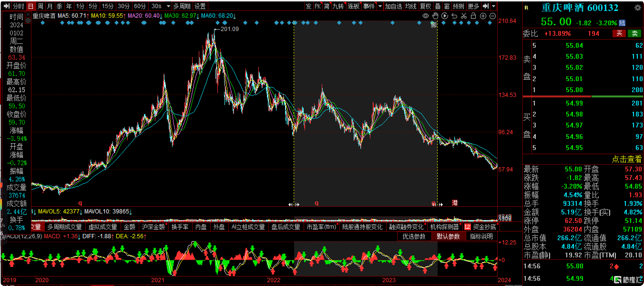Switch to 月 monthly chart
644x286 pixels.
(50, 6)
